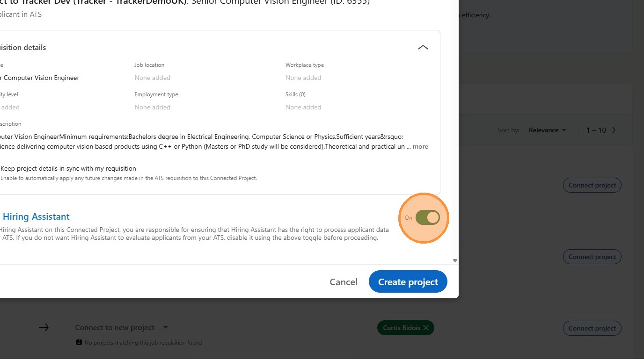The height and width of the screenshot is (360, 644).
Task: Click the requisition details section heading
Action: 23,48
